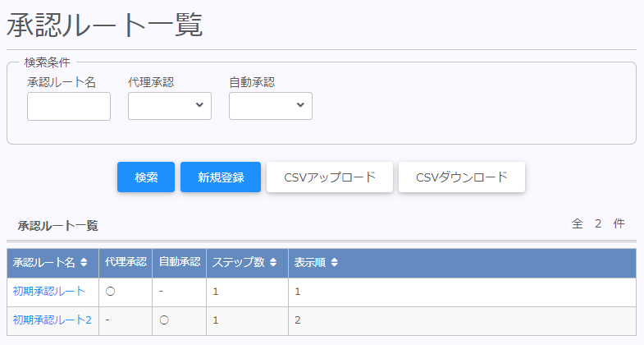644x345 pixels.
Task: Click sort icon beside ステップ数 header
Action: (272, 263)
